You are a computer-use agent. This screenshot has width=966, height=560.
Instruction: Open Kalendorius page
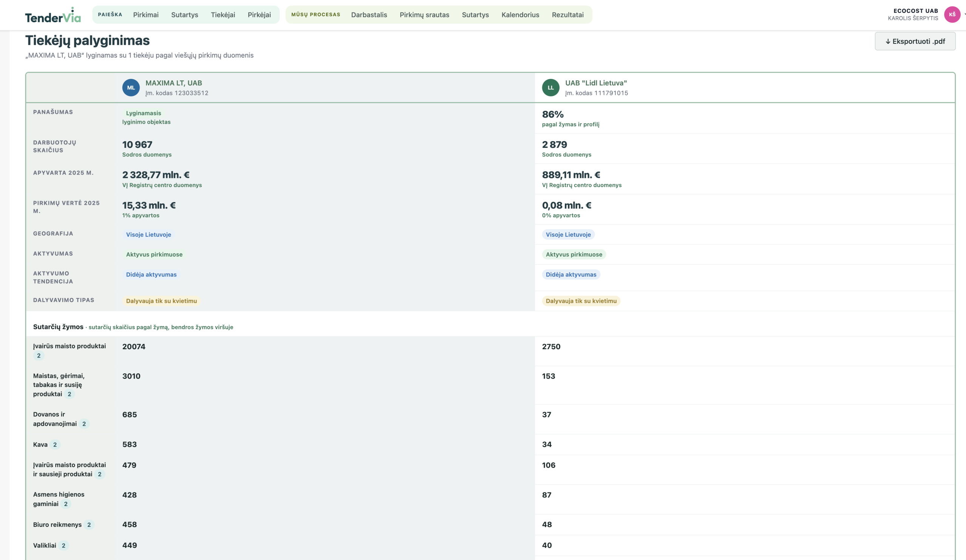pyautogui.click(x=520, y=15)
